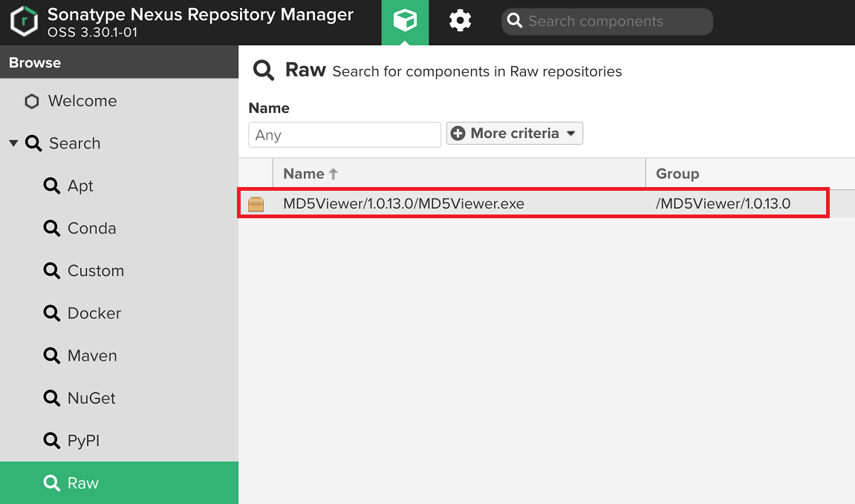Open the More criteria dropdown
The image size is (855, 504).
[x=514, y=134]
